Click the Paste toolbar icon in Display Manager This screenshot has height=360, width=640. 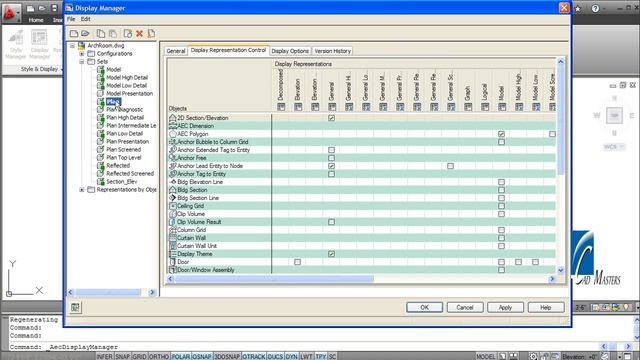pyautogui.click(x=113, y=33)
